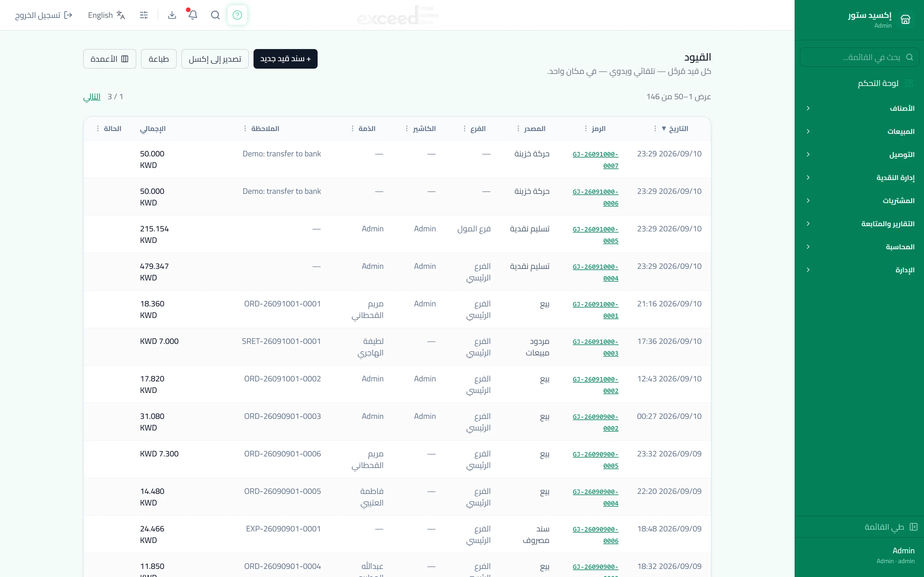Click the download icon in top bar
Screen dimensions: 924x577
coord(172,15)
